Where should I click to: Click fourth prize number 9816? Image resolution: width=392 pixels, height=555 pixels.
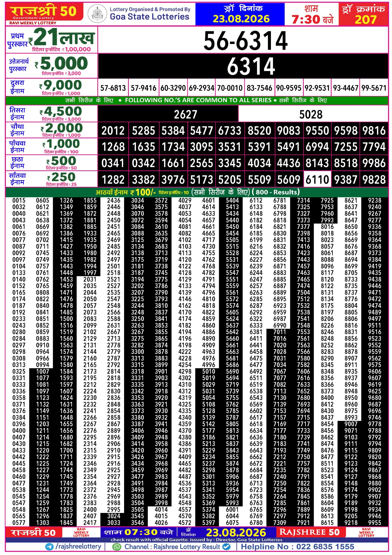[x=374, y=131]
